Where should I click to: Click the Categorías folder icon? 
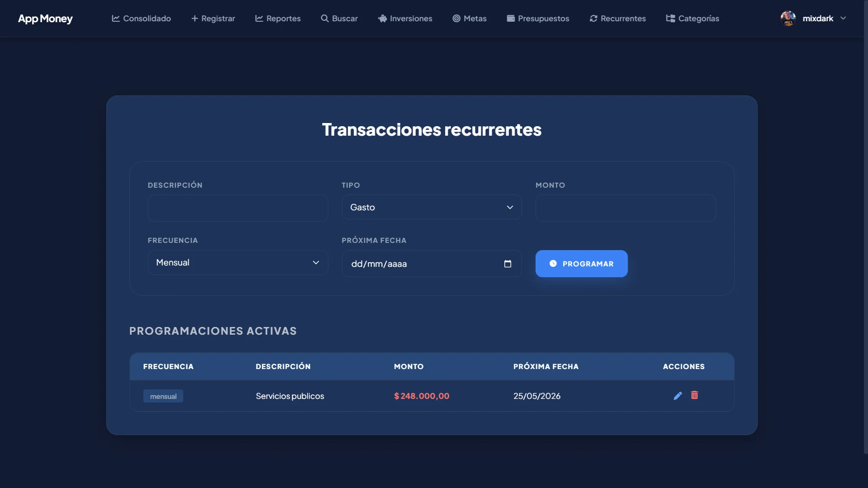[670, 19]
